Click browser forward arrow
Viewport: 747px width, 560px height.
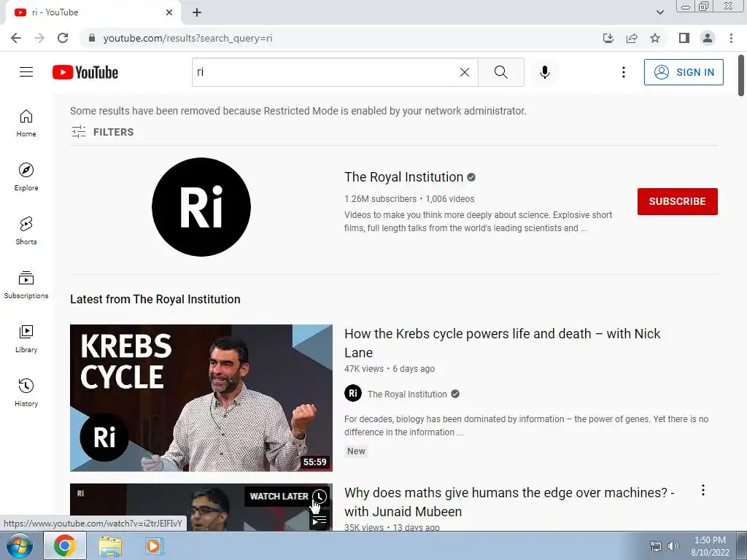tap(39, 38)
